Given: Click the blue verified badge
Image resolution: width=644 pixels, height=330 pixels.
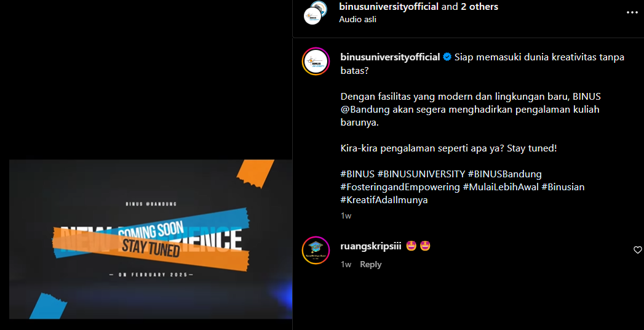Looking at the screenshot, I should point(447,57).
